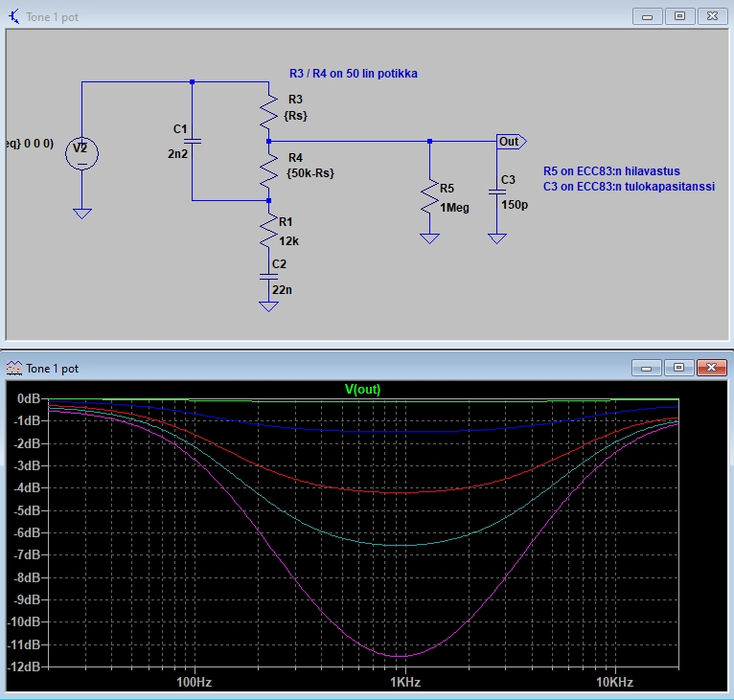This screenshot has width=734, height=700.
Task: Click the comment 'R3 / R4 on 50 lin potikka'
Action: click(x=353, y=74)
